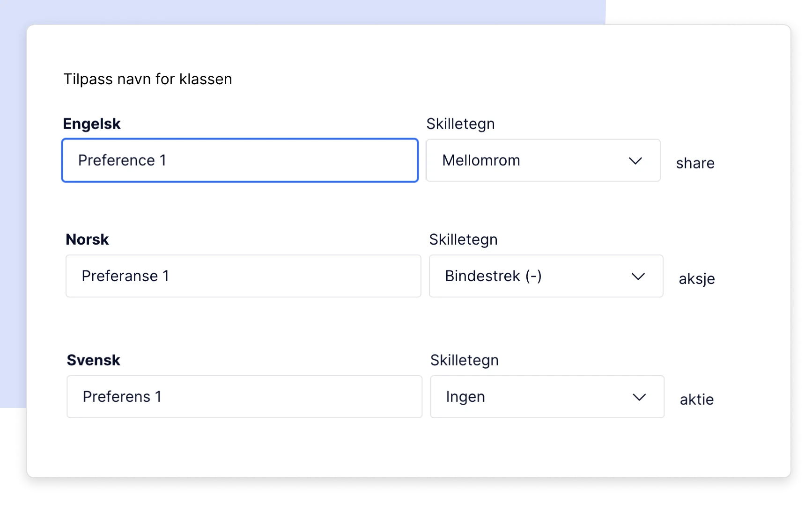Screen dimensions: 812x509
Task: Click the bold Norsk field label
Action: 87,240
